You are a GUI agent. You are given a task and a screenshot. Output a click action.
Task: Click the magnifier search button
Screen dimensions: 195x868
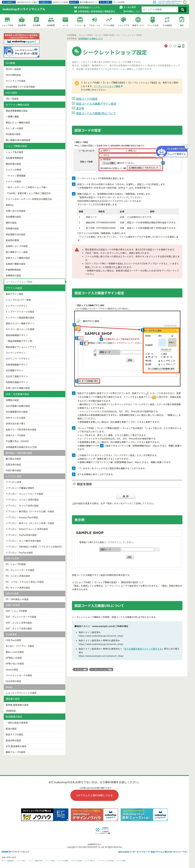[182, 9]
